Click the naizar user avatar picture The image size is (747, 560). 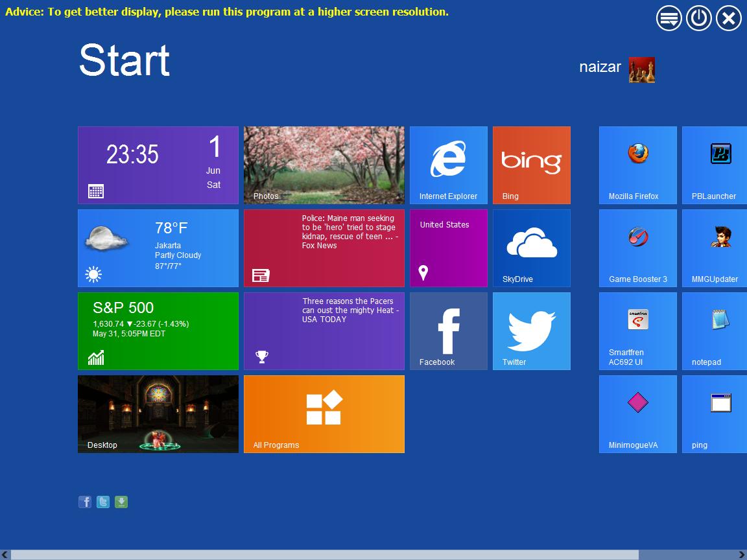click(x=641, y=69)
